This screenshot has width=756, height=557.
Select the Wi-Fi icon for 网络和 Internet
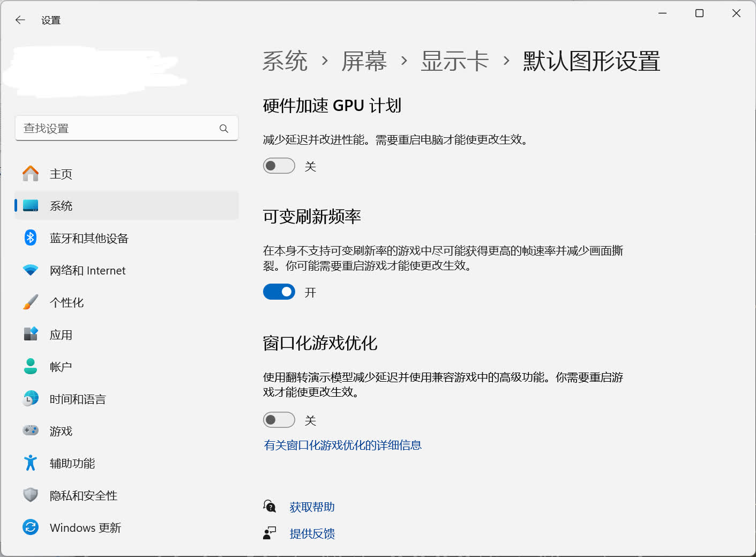click(31, 270)
